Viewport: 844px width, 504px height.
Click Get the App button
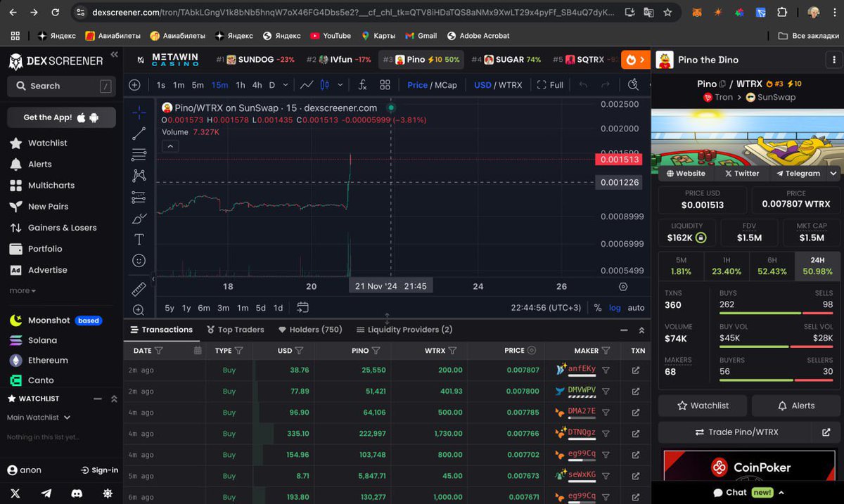(61, 117)
